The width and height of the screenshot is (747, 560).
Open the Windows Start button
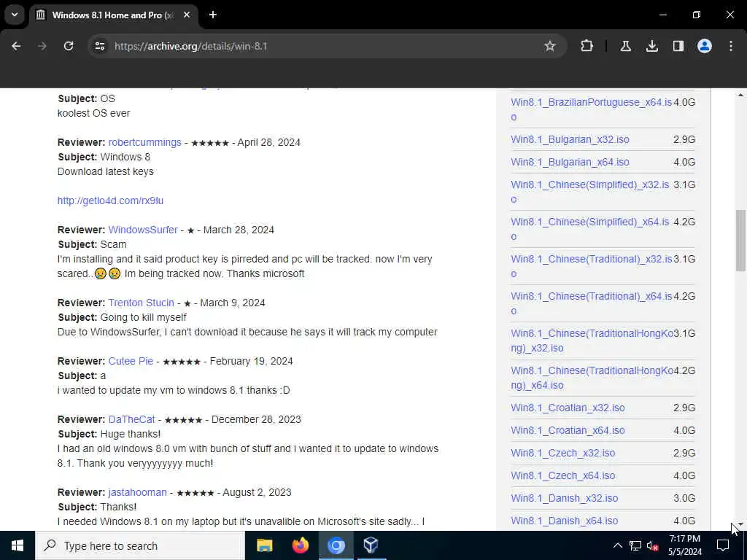point(18,545)
